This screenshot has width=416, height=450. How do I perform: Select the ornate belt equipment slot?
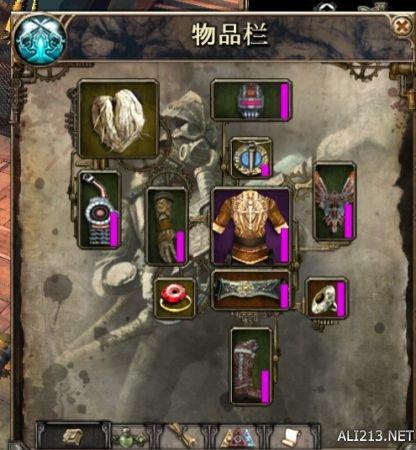click(251, 290)
